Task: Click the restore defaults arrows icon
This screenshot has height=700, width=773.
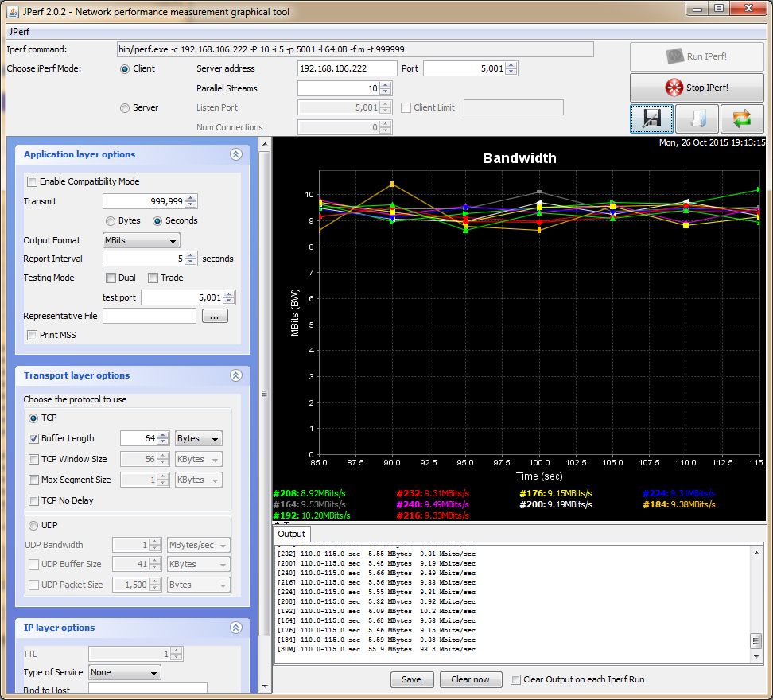Action: click(742, 119)
